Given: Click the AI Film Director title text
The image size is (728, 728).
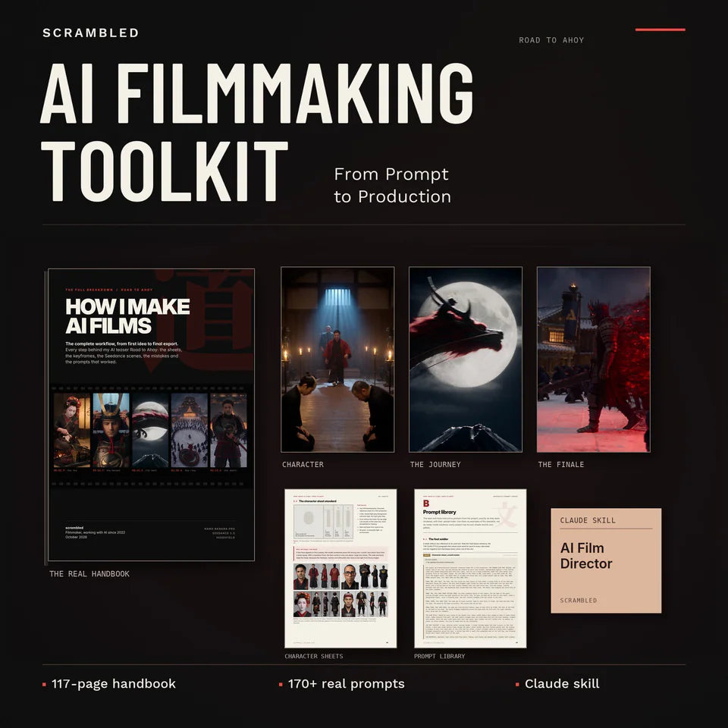Looking at the screenshot, I should click(586, 556).
